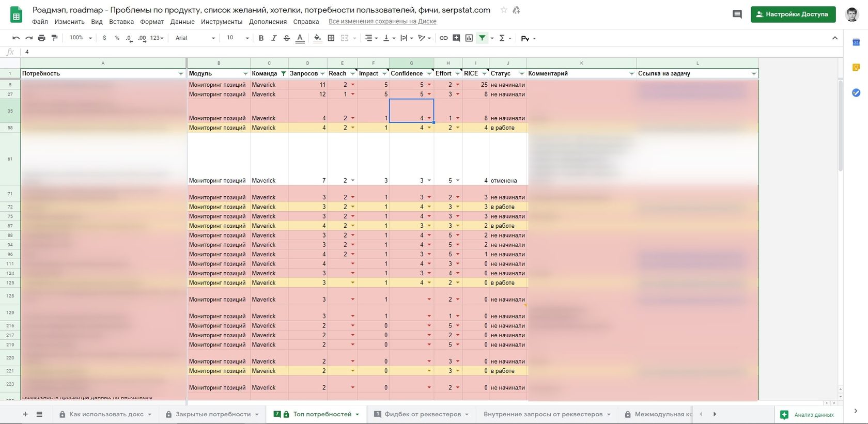Open Tasks side panel

click(x=856, y=92)
